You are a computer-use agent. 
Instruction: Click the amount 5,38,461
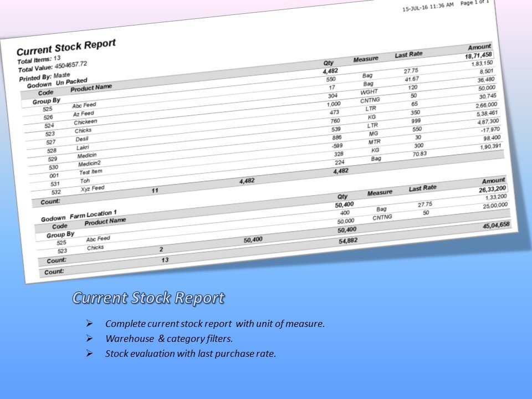[487, 113]
